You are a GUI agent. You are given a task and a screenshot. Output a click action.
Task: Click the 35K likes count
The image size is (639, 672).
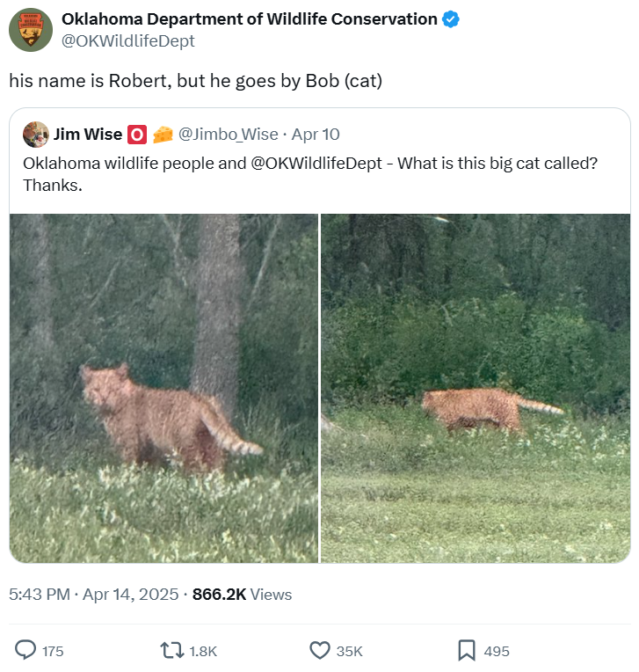(350, 652)
